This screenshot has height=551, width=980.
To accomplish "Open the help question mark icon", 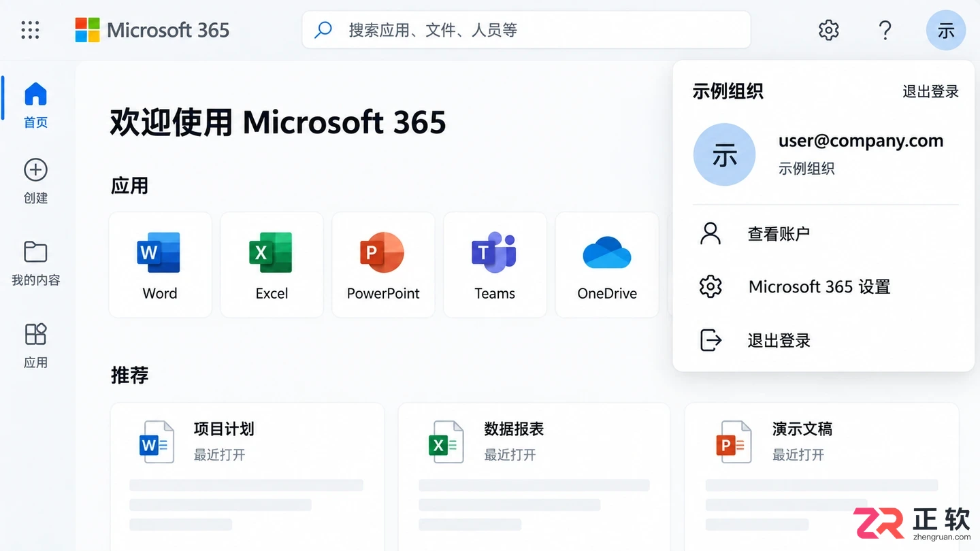I will pos(885,30).
